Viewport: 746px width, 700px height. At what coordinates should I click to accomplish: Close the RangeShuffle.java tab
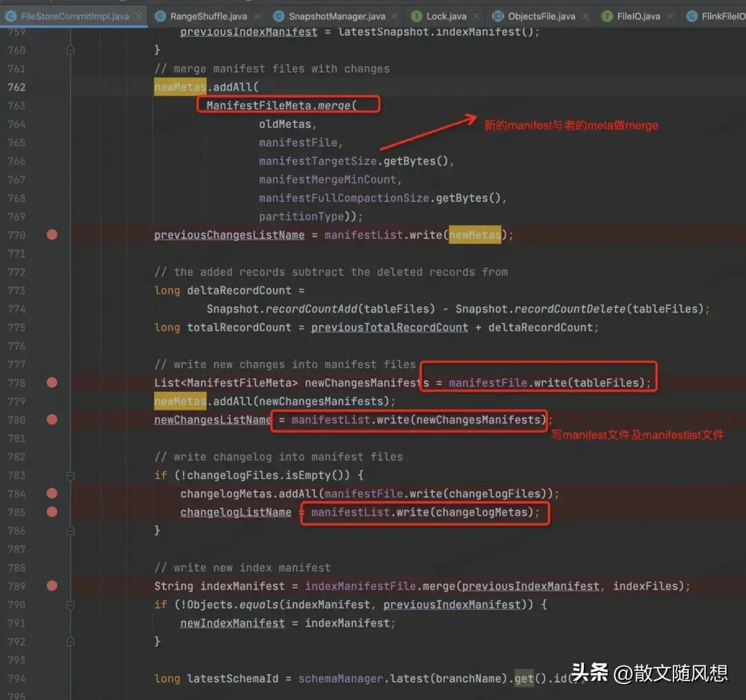[x=257, y=16]
